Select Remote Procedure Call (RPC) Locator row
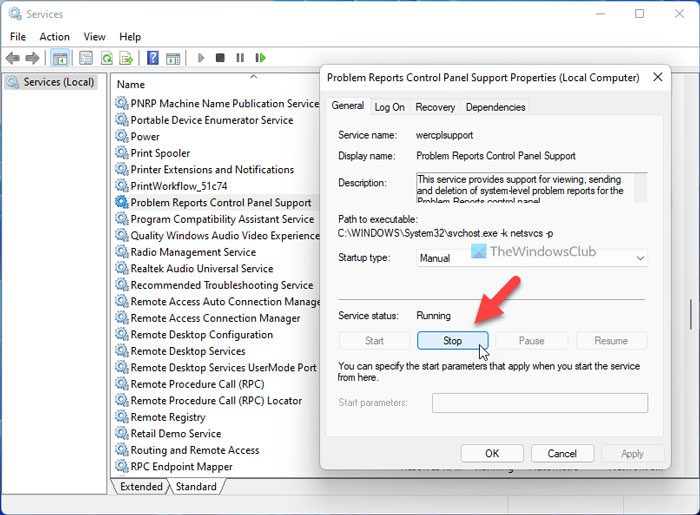Screen dimensions: 700x515 click(208, 401)
